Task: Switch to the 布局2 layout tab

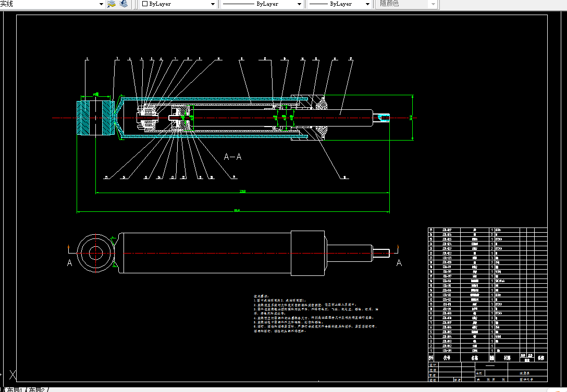Action: pyautogui.click(x=37, y=390)
